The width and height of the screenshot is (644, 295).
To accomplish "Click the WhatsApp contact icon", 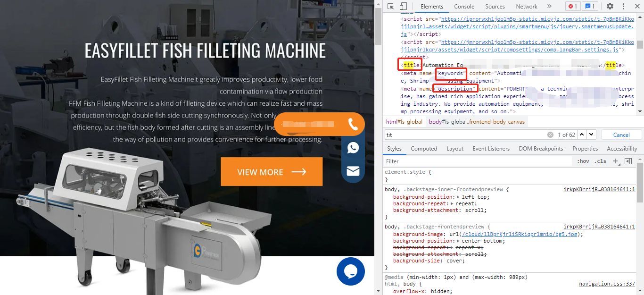I will [353, 148].
